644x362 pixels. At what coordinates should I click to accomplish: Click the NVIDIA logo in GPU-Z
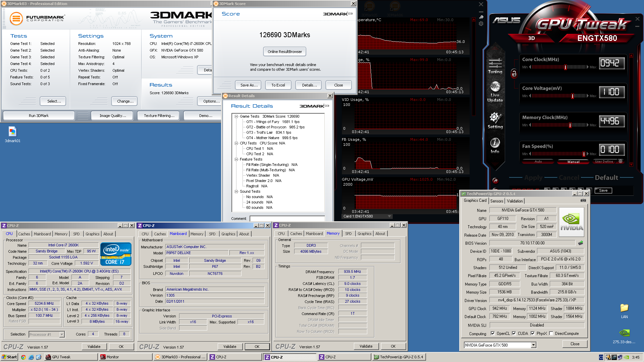point(572,222)
